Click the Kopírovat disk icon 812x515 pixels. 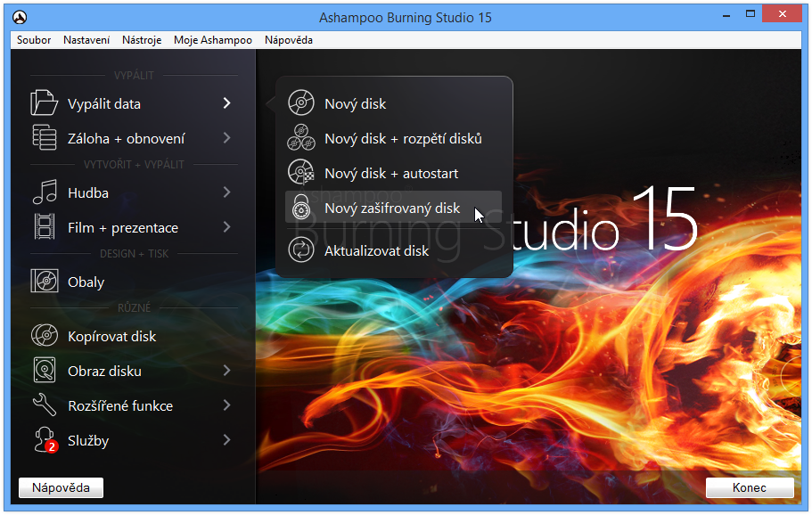45,335
